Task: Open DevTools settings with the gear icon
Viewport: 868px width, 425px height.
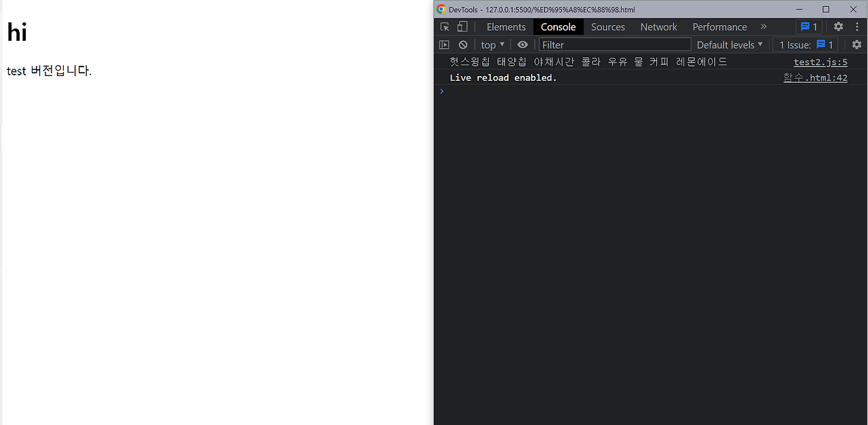Action: [x=838, y=26]
